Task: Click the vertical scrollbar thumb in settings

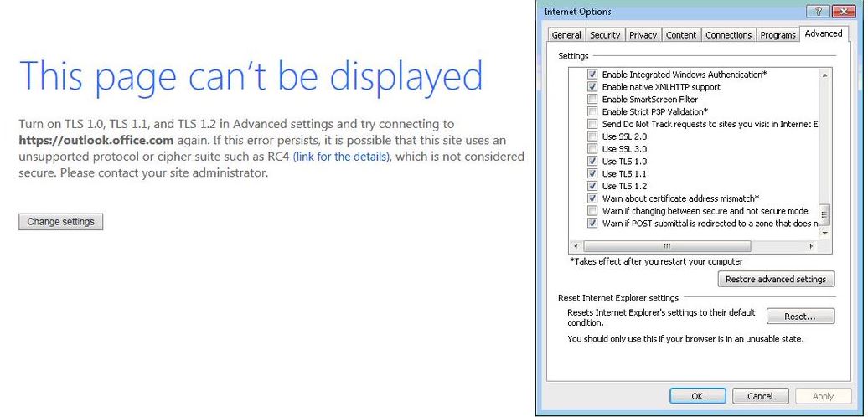Action: pyautogui.click(x=824, y=214)
